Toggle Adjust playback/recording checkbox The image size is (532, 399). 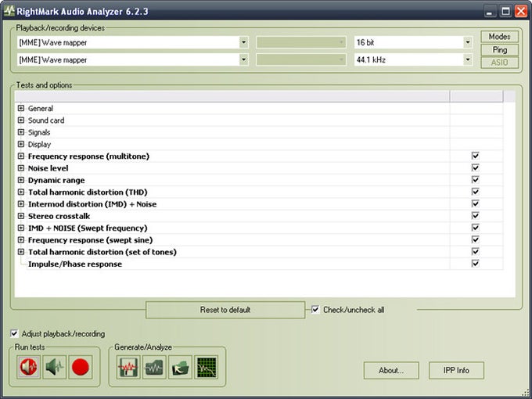click(x=14, y=333)
